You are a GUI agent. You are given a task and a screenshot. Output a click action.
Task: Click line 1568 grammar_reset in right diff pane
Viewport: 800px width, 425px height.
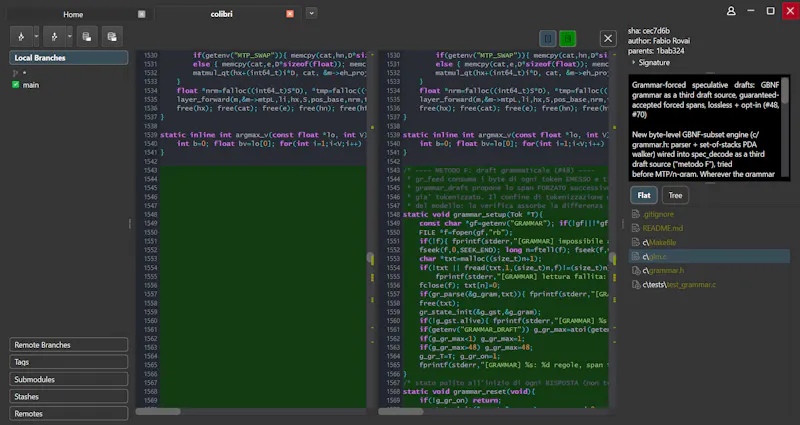tap(469, 392)
